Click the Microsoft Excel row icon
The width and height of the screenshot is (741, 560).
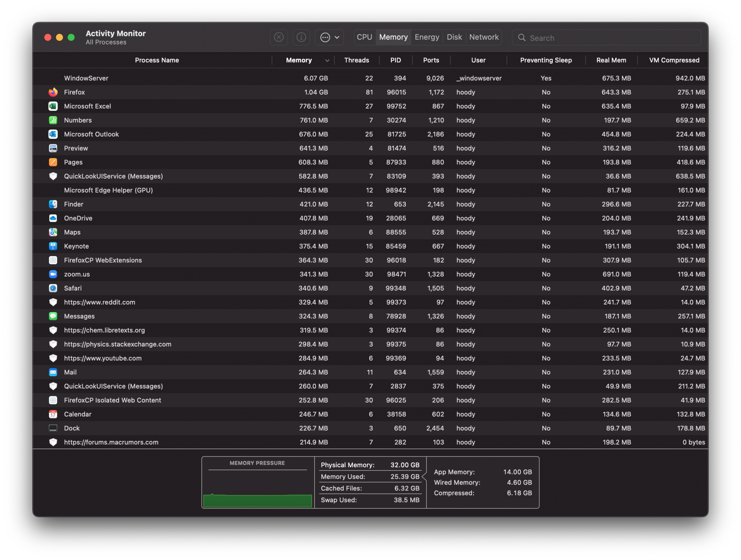pyautogui.click(x=53, y=106)
